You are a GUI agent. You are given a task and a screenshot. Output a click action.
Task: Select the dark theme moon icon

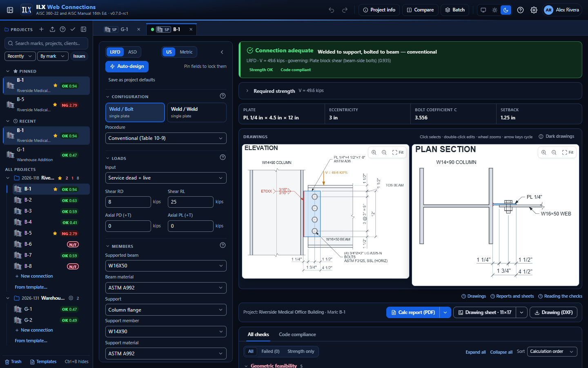click(506, 10)
